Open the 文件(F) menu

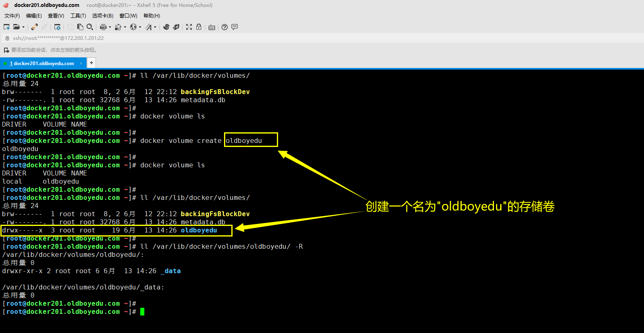click(x=12, y=16)
